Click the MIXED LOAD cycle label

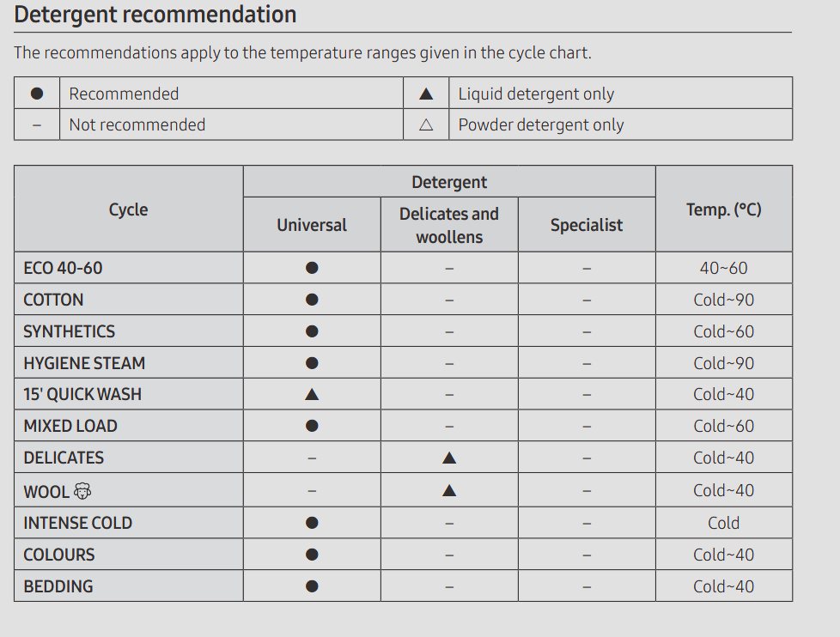point(70,426)
